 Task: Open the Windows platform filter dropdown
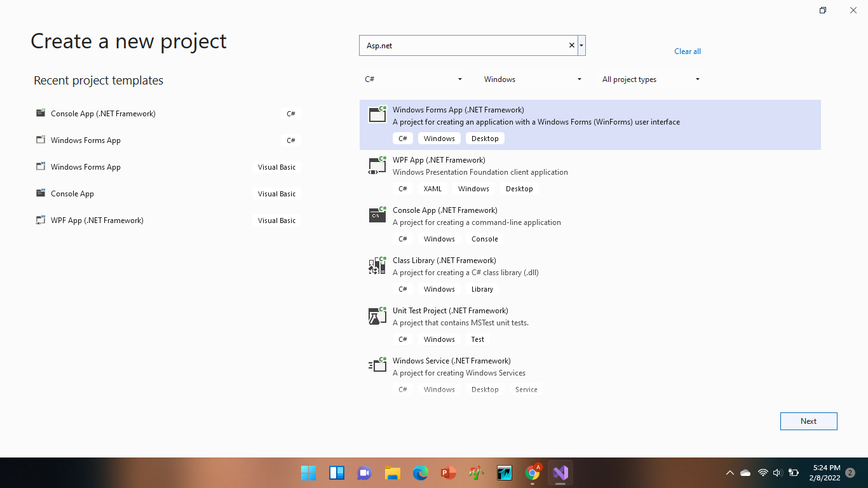[x=532, y=79]
